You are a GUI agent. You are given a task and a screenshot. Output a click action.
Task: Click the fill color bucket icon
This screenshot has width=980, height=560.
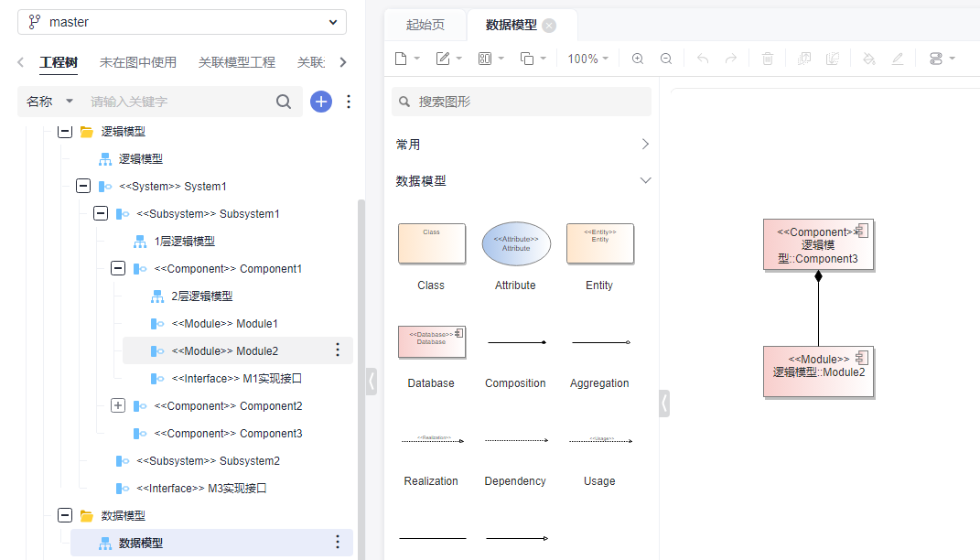[x=868, y=59]
